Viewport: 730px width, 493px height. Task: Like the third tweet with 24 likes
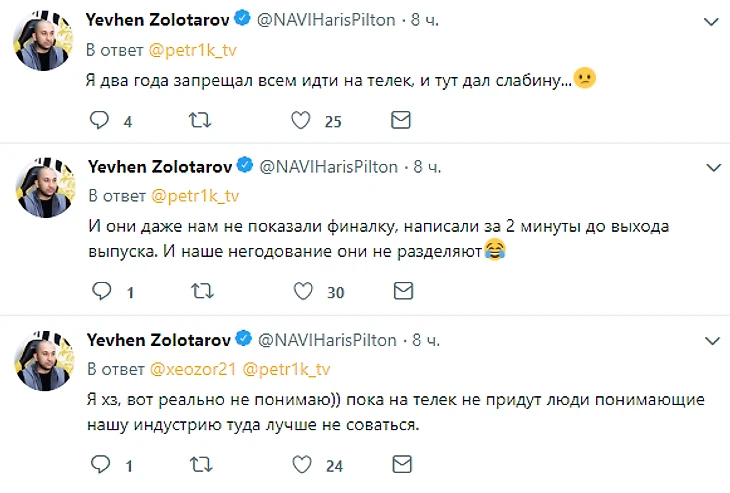point(302,464)
